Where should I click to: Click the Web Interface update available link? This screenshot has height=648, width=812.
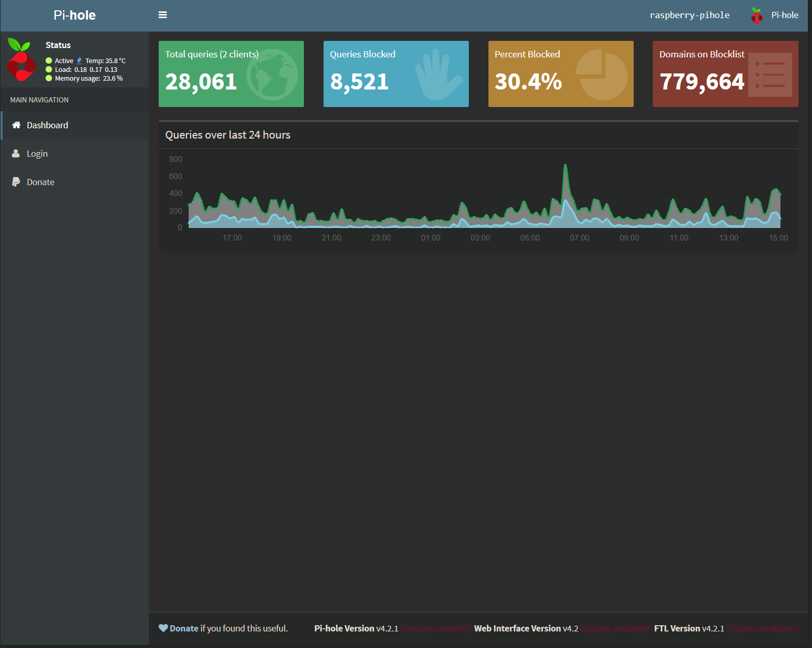pos(616,628)
